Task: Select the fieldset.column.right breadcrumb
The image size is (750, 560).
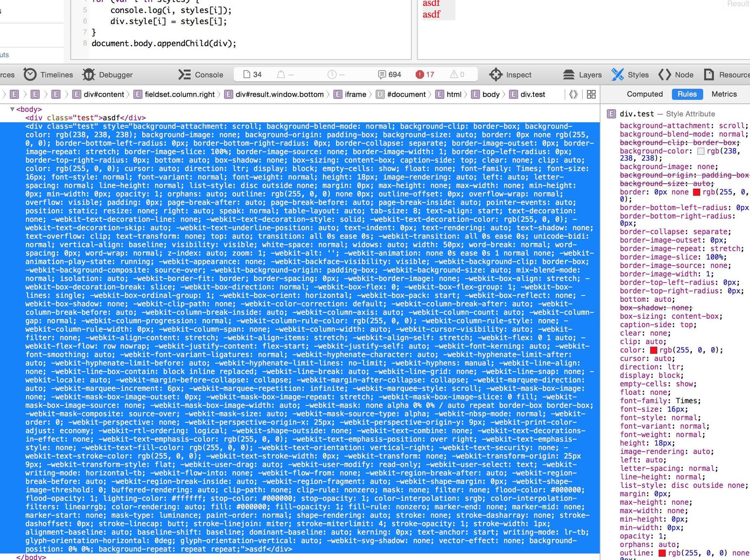Action: (x=174, y=94)
